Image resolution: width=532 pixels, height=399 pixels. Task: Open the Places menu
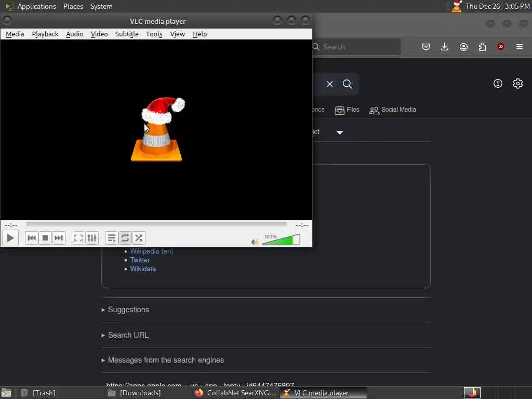pos(73,6)
